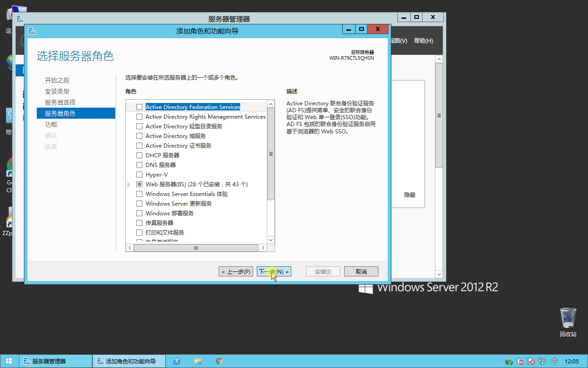Check Windows Server Essentials 体验

(140, 194)
